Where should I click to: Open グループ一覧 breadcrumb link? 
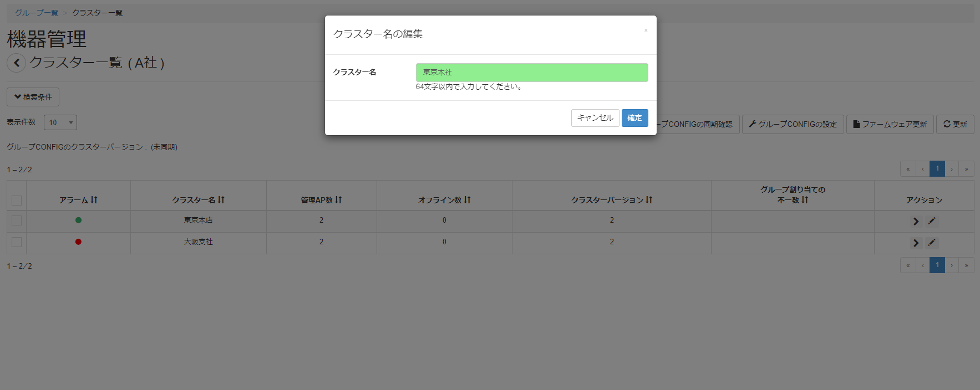pyautogui.click(x=37, y=13)
